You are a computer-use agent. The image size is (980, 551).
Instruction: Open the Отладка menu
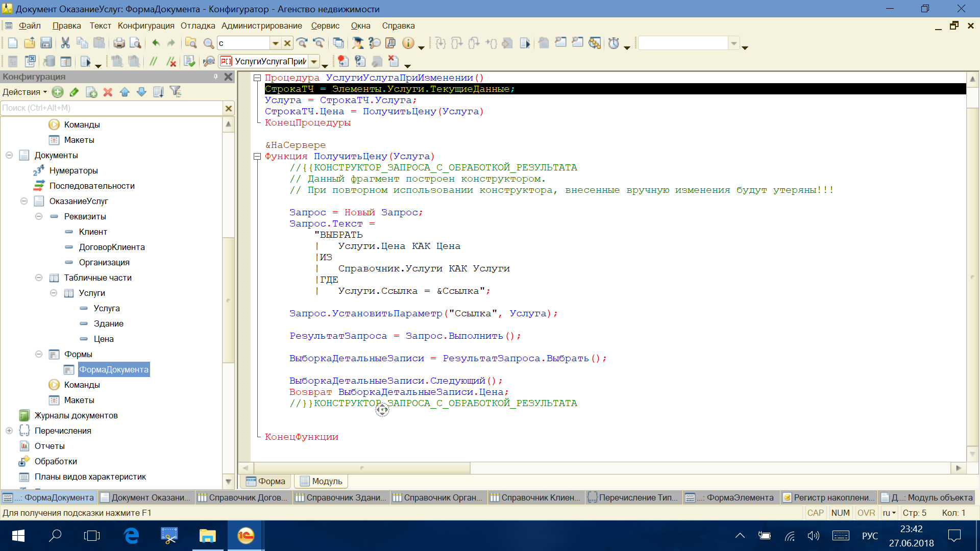coord(198,26)
